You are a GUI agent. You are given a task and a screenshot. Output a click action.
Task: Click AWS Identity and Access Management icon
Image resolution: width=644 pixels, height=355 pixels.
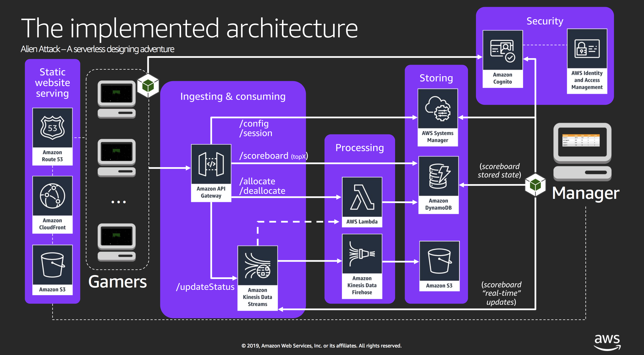coord(587,49)
